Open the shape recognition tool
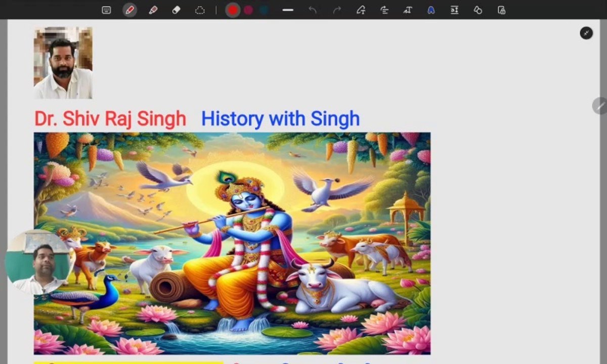The image size is (607, 364). 361,10
